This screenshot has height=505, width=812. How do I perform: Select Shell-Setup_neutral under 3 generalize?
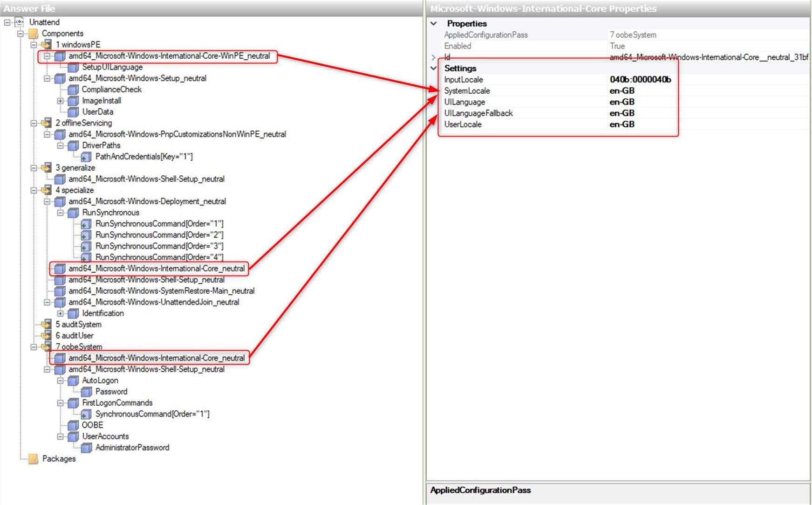point(146,179)
